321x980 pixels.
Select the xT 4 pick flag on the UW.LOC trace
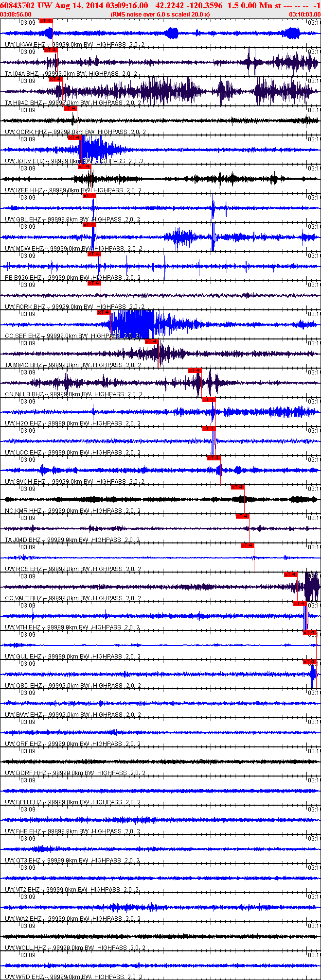point(209,429)
